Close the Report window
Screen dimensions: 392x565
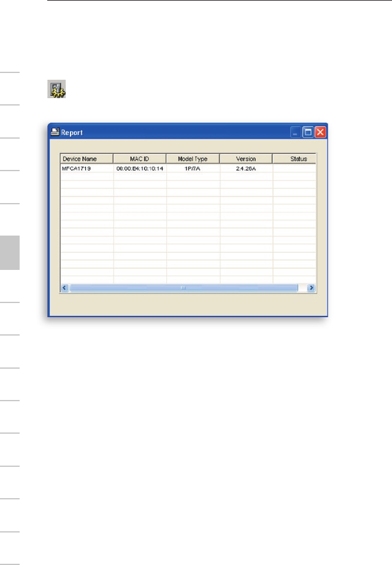320,133
